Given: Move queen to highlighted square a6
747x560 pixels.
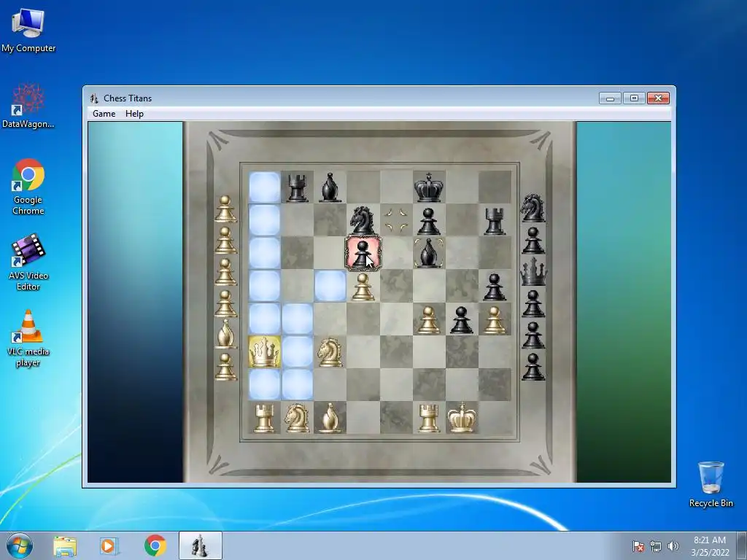Looking at the screenshot, I should [264, 253].
